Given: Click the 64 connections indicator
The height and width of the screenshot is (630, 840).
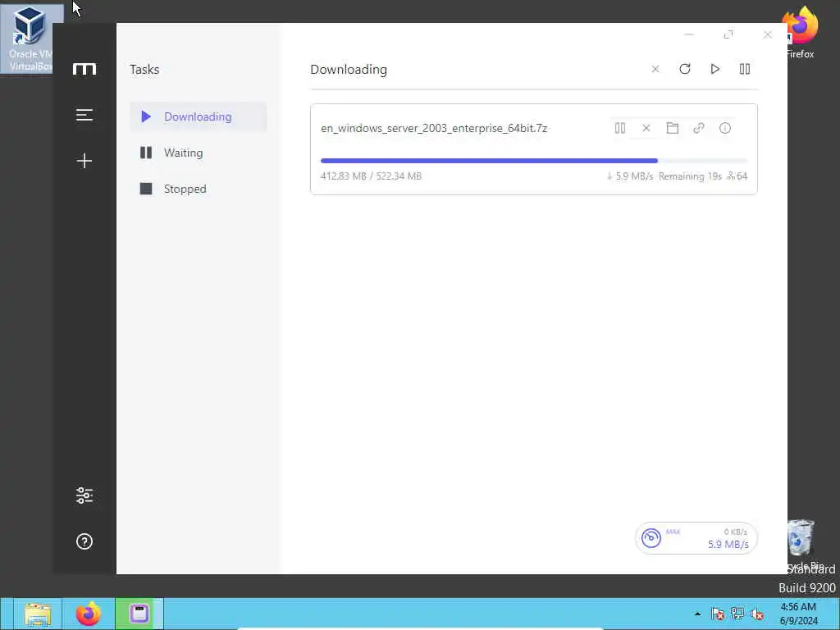Looking at the screenshot, I should coord(737,176).
